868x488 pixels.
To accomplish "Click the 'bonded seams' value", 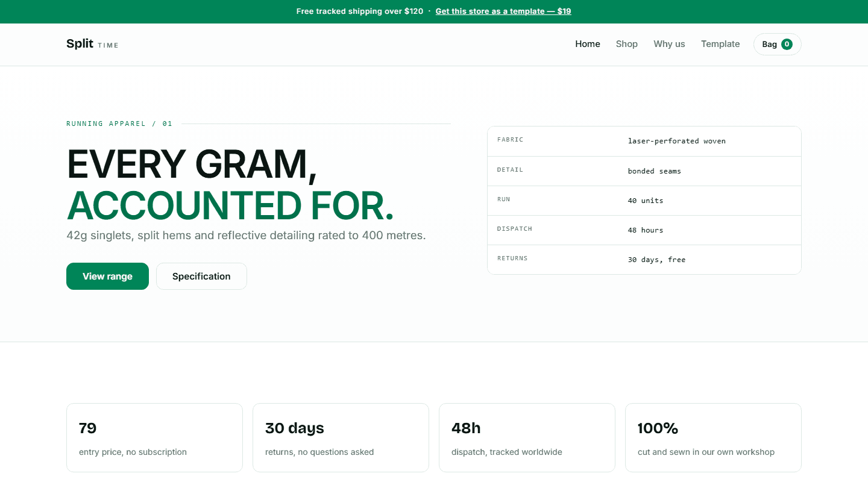I will [655, 171].
